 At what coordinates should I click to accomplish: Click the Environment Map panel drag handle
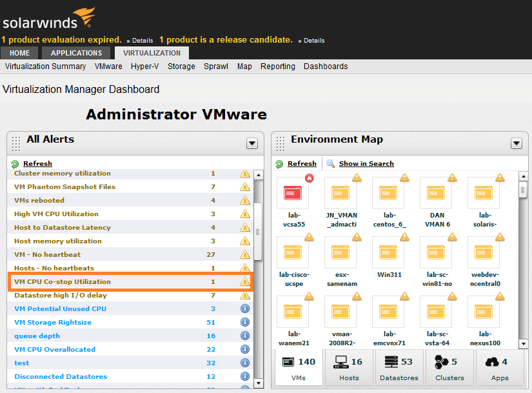pyautogui.click(x=281, y=144)
